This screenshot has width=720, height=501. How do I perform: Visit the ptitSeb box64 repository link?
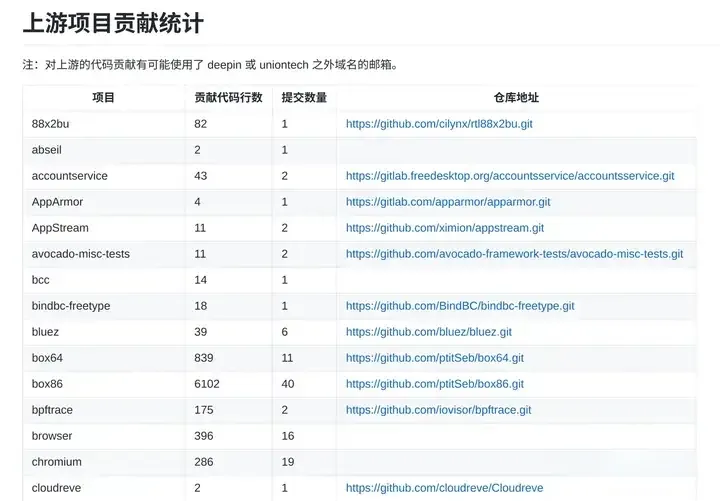coord(434,358)
